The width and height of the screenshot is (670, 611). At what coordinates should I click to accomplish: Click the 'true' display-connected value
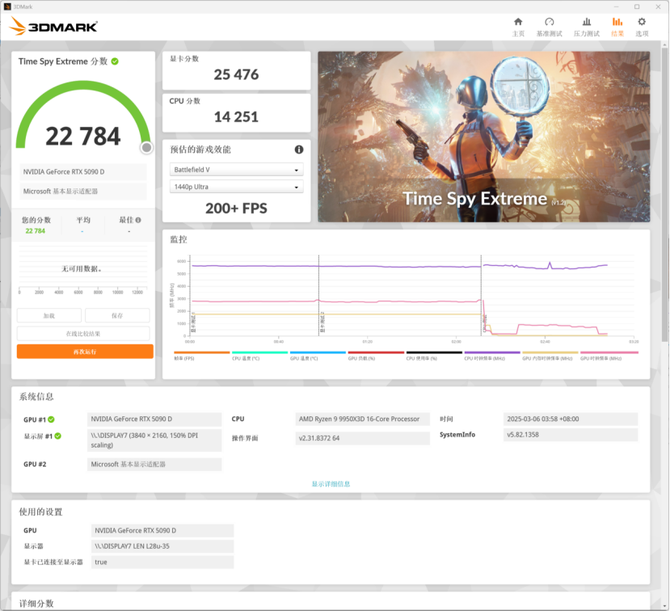point(162,562)
